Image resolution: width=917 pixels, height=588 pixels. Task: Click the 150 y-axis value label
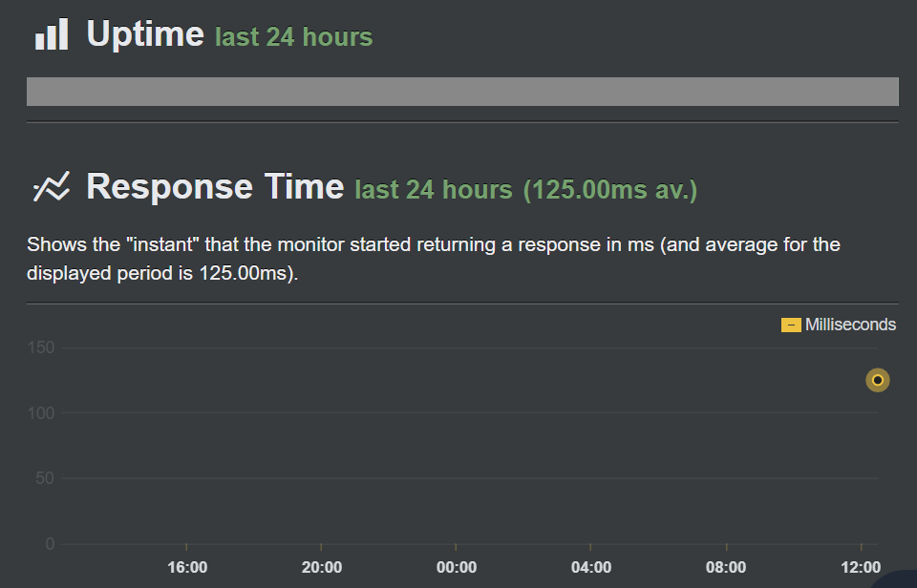coord(41,347)
